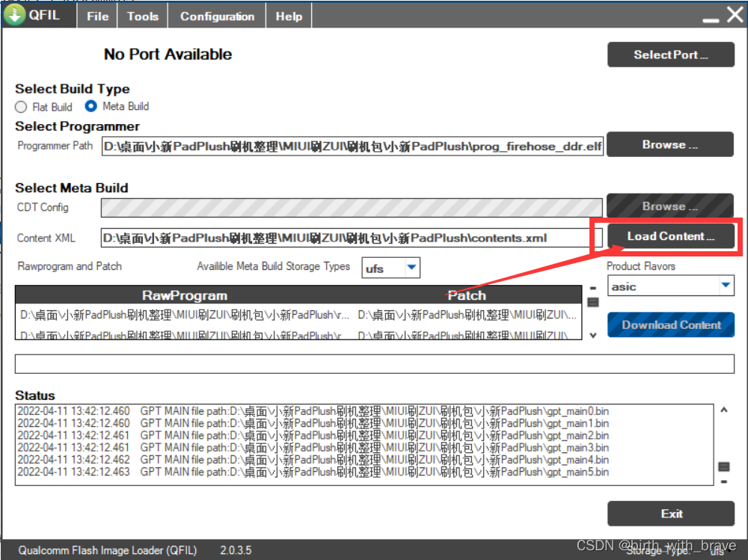Screen dimensions: 748x560
Task: Select the gpt_main2.bin log line
Action: 313,435
